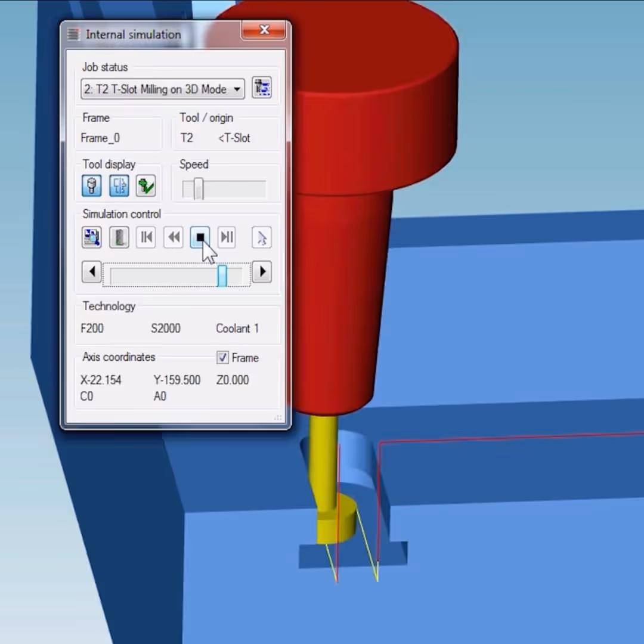Viewport: 644px width, 644px height.
Task: Click the stock material display icon
Action: [x=119, y=237]
